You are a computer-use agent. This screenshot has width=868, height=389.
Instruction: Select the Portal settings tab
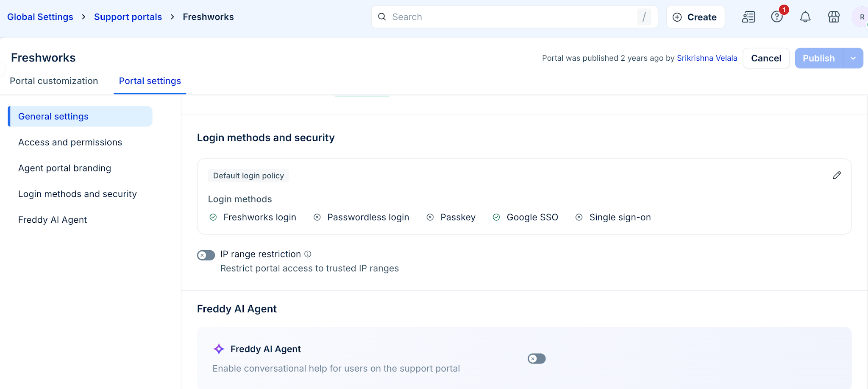150,81
